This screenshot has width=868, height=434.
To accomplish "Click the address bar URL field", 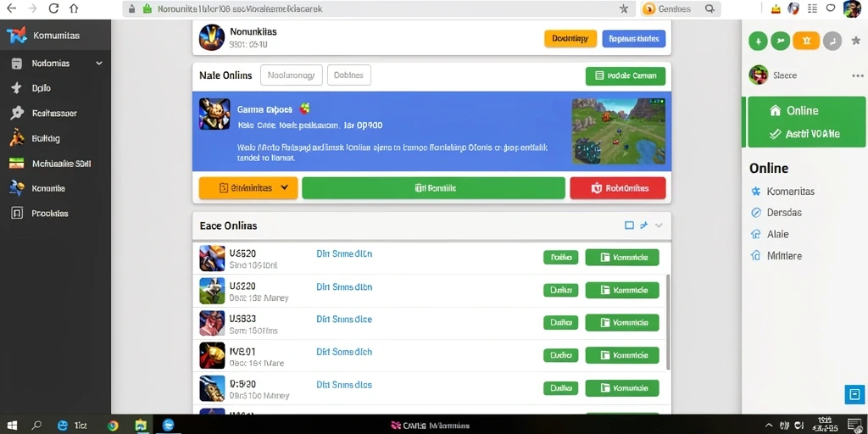I will pos(378,8).
